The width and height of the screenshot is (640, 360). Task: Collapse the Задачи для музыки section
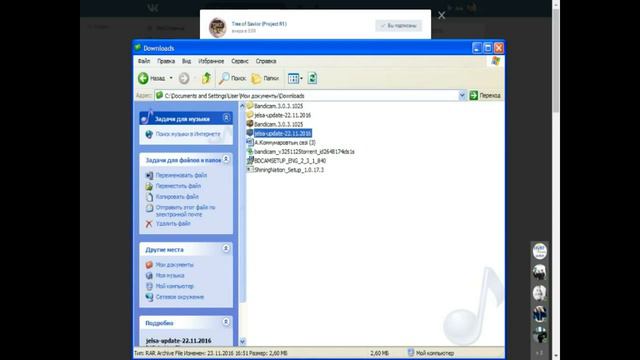[226, 118]
